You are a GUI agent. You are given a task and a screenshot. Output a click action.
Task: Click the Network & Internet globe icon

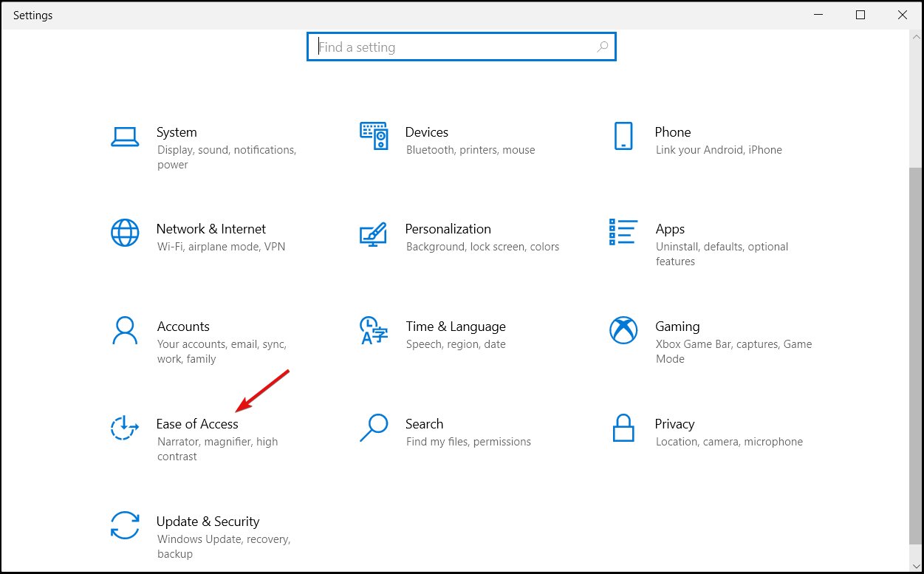[x=125, y=233]
